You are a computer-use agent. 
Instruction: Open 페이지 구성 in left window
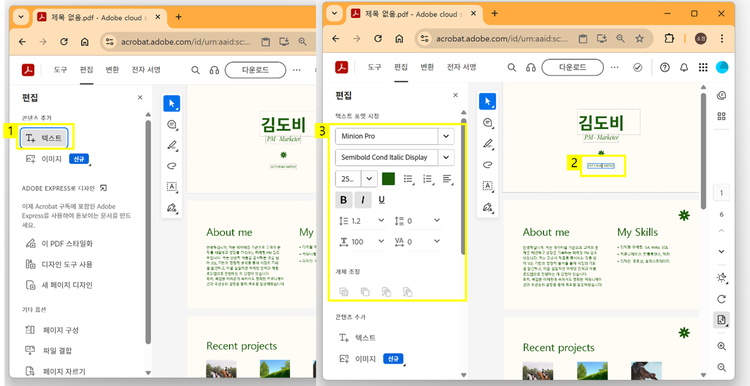52,330
